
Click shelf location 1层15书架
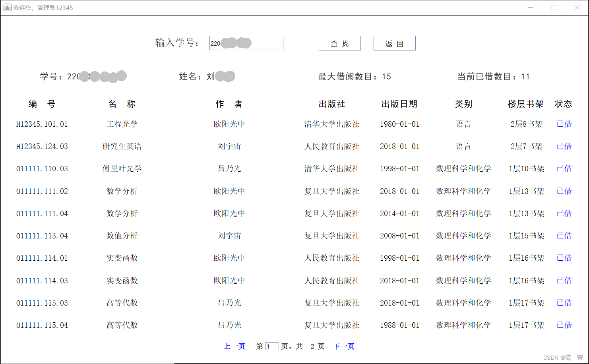[x=526, y=236]
